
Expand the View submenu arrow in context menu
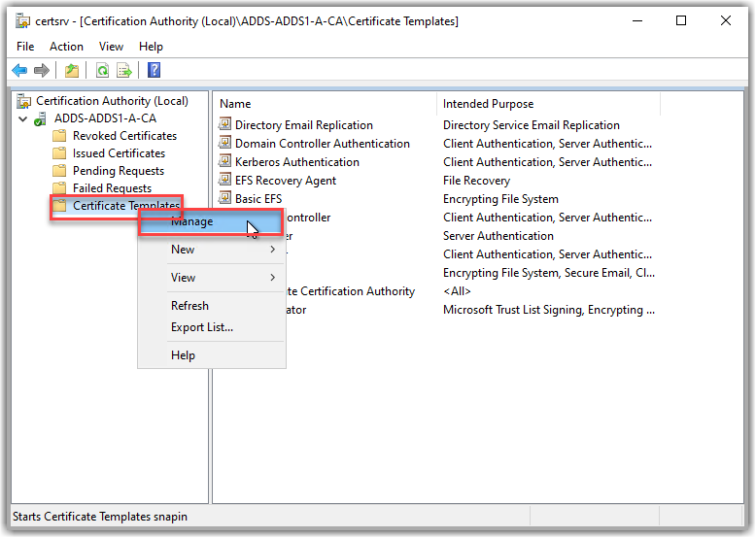tap(273, 278)
